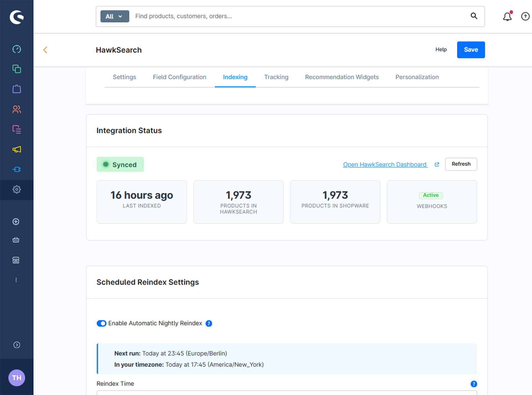Open external link icon beside dashboard link

[x=437, y=165]
